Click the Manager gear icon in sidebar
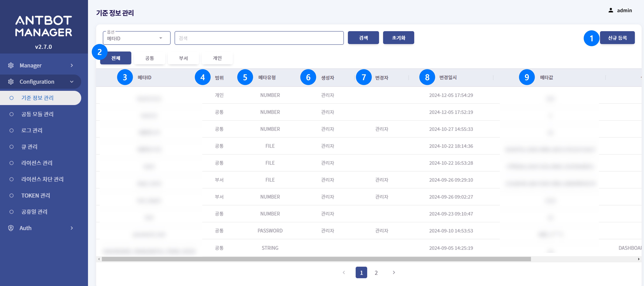This screenshot has height=286, width=644. pyautogui.click(x=11, y=65)
